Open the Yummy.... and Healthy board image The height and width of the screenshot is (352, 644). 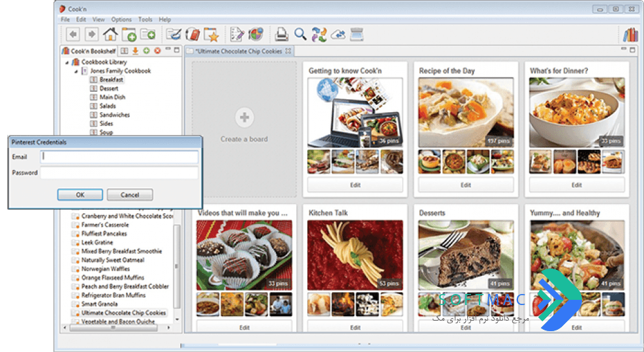coord(577,255)
